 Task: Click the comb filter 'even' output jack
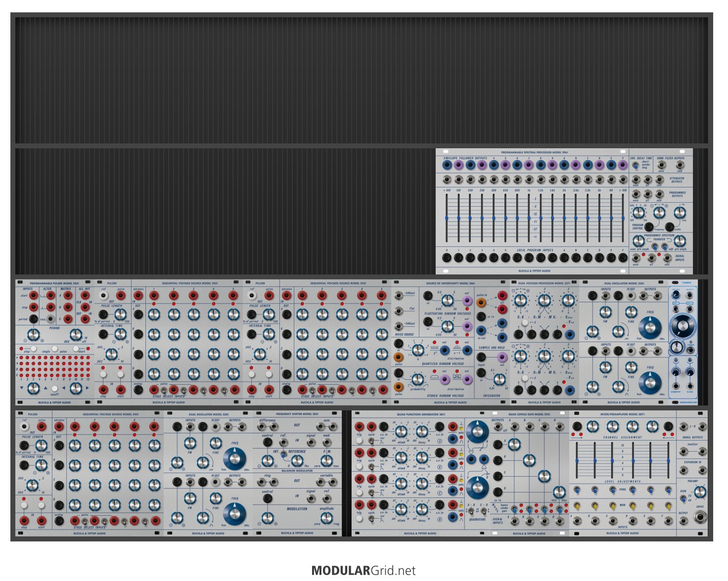tap(662, 165)
